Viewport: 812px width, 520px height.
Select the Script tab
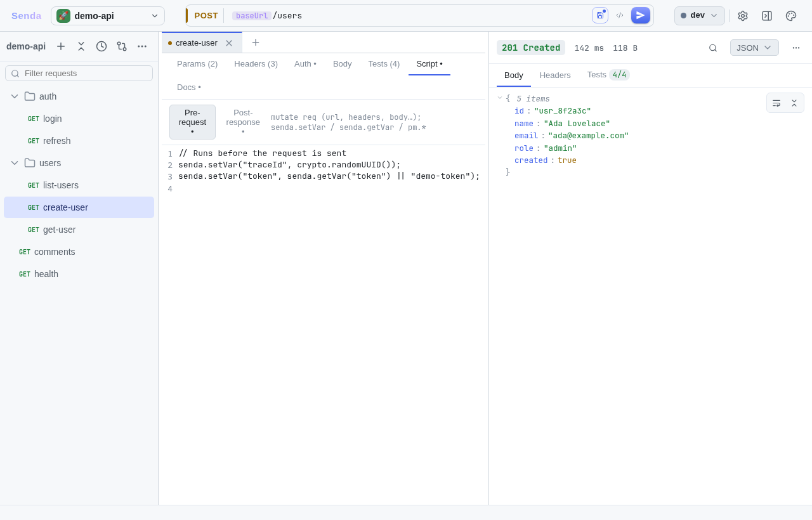(x=429, y=63)
